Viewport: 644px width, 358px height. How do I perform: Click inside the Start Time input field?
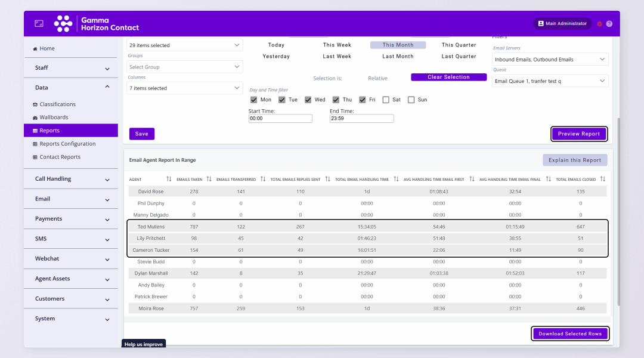point(280,118)
